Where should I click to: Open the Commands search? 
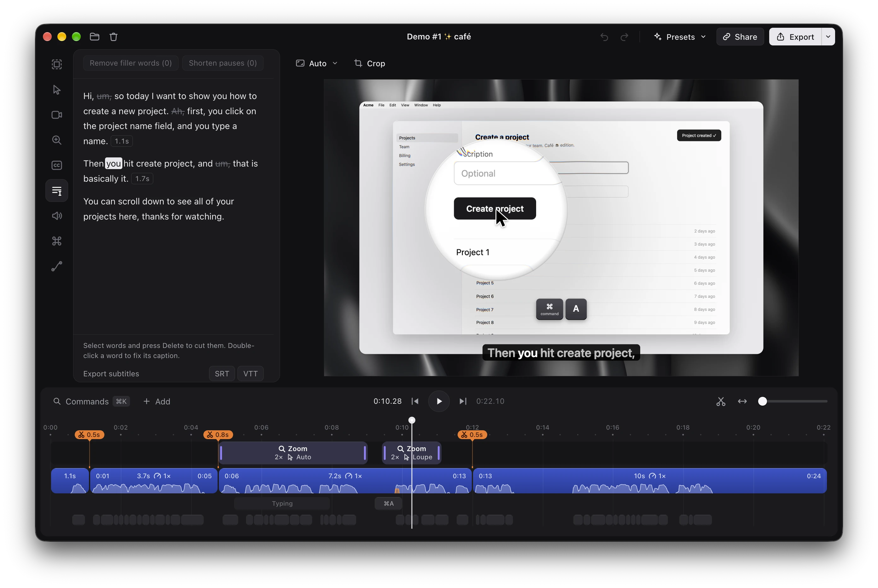coord(91,401)
